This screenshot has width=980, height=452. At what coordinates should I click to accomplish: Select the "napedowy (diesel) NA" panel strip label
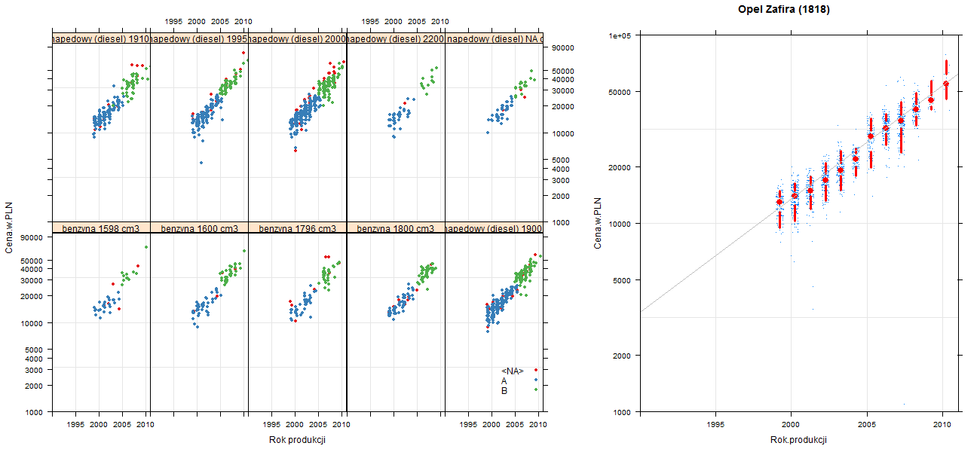[494, 39]
